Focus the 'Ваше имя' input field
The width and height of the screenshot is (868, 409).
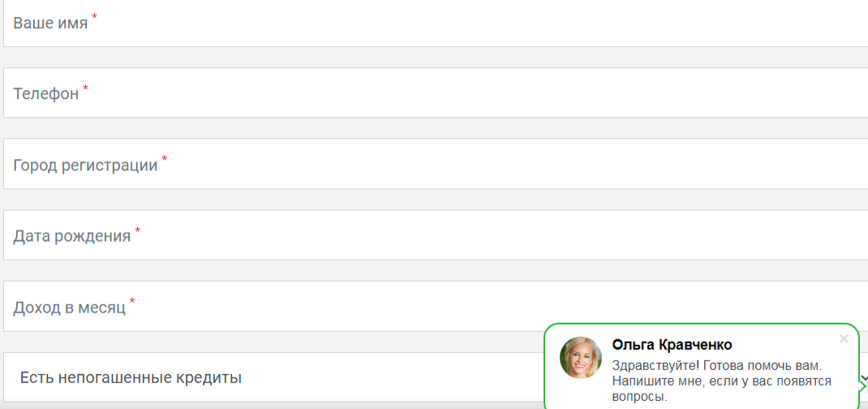436,24
